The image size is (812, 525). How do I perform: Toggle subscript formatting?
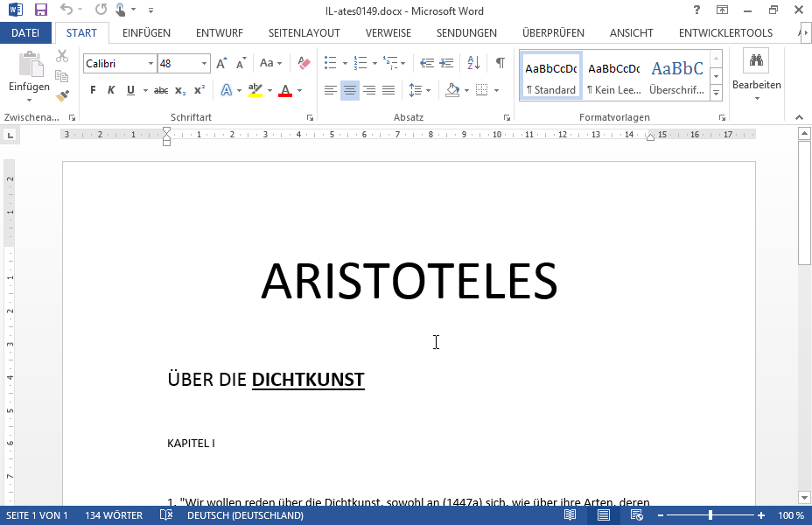point(180,91)
